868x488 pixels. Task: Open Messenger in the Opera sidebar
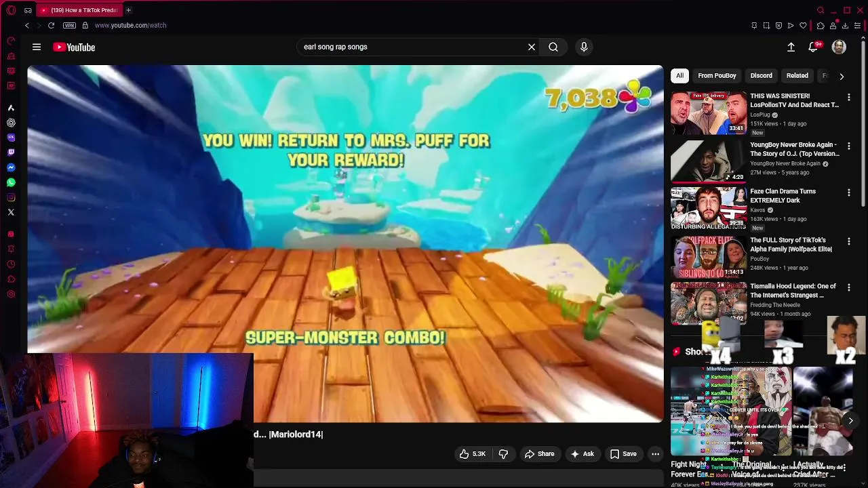11,167
